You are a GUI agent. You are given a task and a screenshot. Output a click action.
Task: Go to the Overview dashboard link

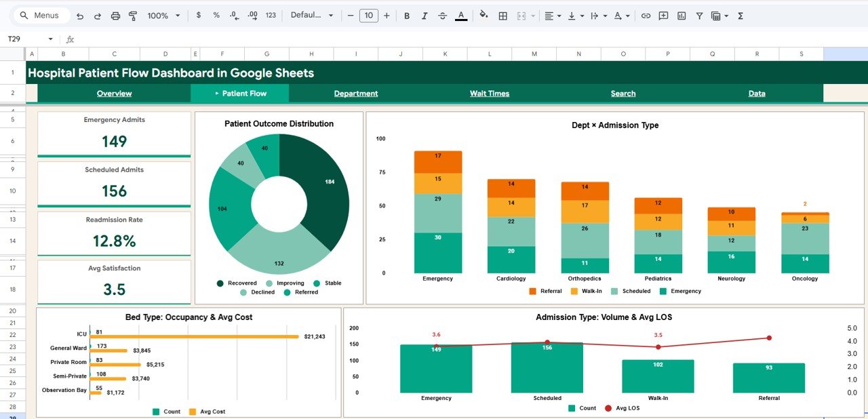tap(114, 94)
